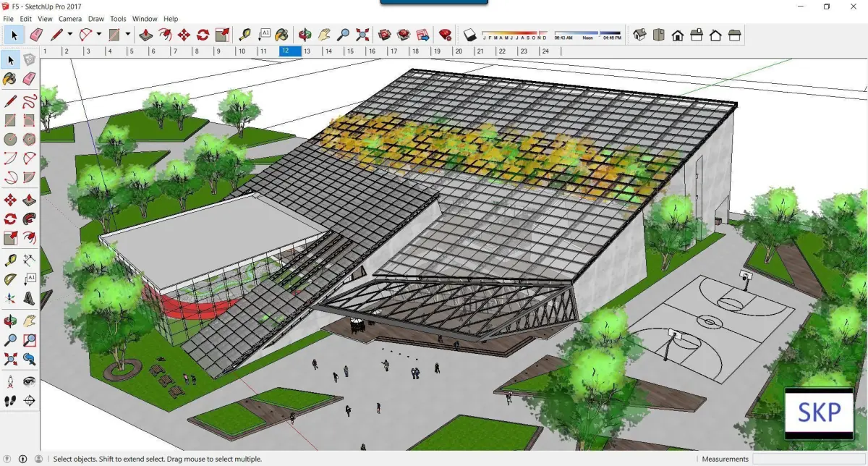Select the Freehand tool in left toolbar
Screen dimensions: 868x466
pyautogui.click(x=29, y=101)
